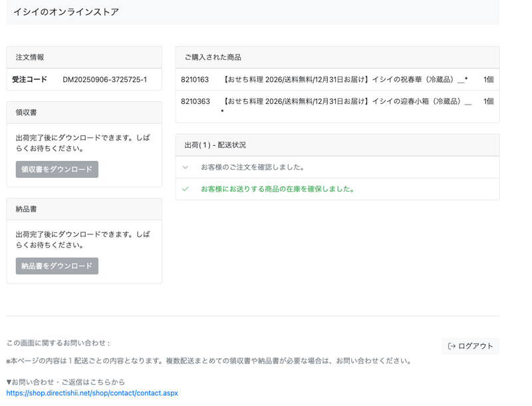Viewport: 532px width, 406px height.
Task: Click product code 8210363
Action: [x=195, y=102]
